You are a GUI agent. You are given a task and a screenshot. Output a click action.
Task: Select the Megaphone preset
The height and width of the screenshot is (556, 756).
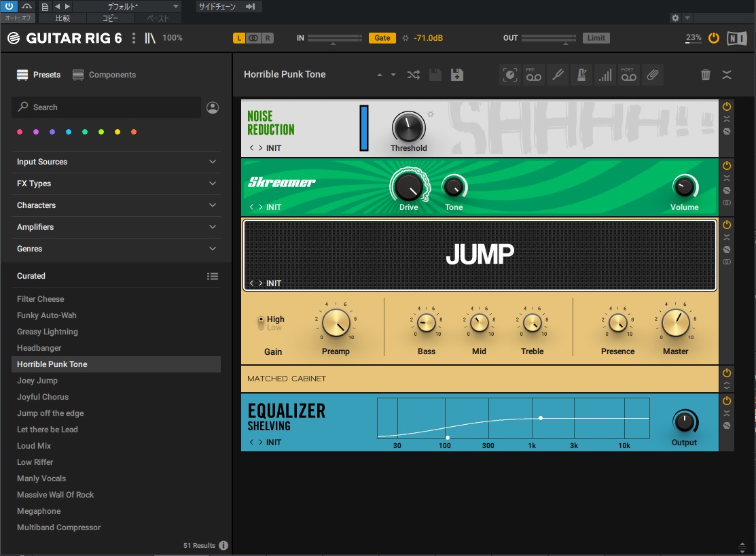pos(39,511)
